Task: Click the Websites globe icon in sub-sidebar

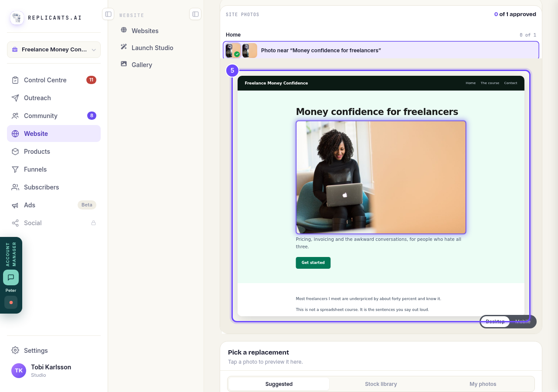Action: coord(124,30)
